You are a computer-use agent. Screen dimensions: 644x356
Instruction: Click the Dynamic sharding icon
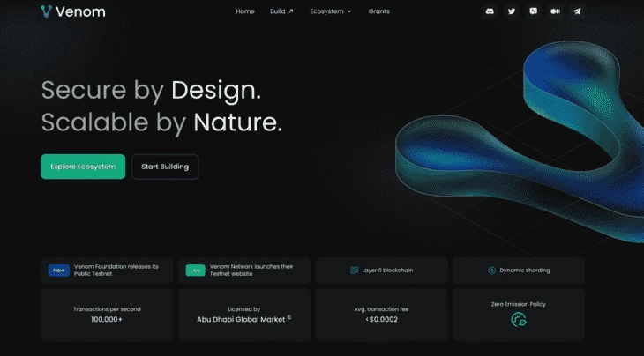coord(491,271)
